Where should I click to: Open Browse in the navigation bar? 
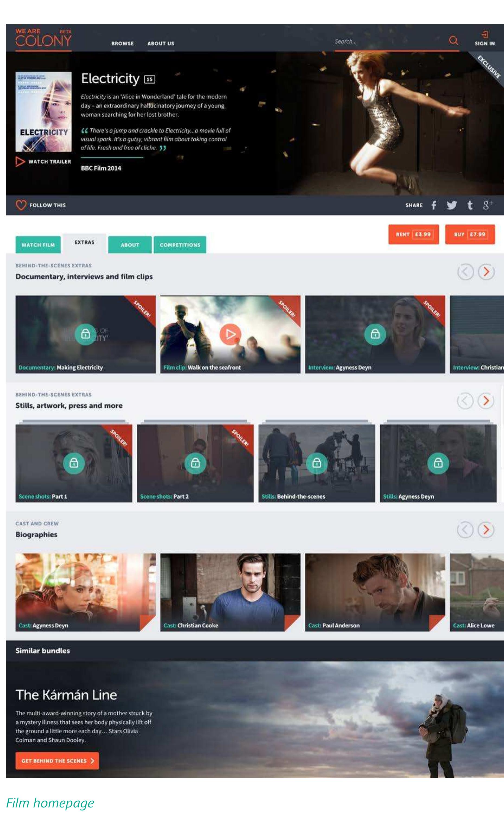pyautogui.click(x=122, y=43)
